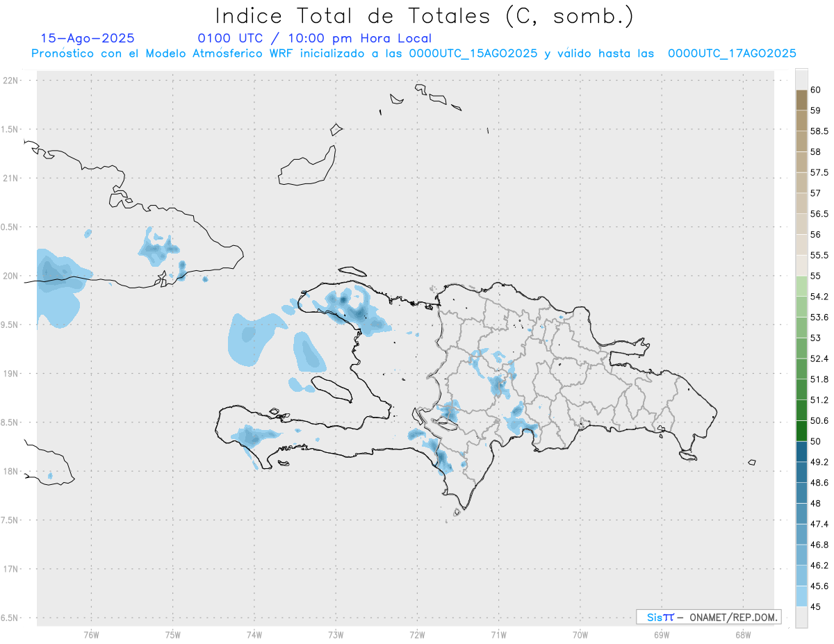The height and width of the screenshot is (644, 834).
Task: Click the legend value '46.8'
Action: tap(819, 545)
